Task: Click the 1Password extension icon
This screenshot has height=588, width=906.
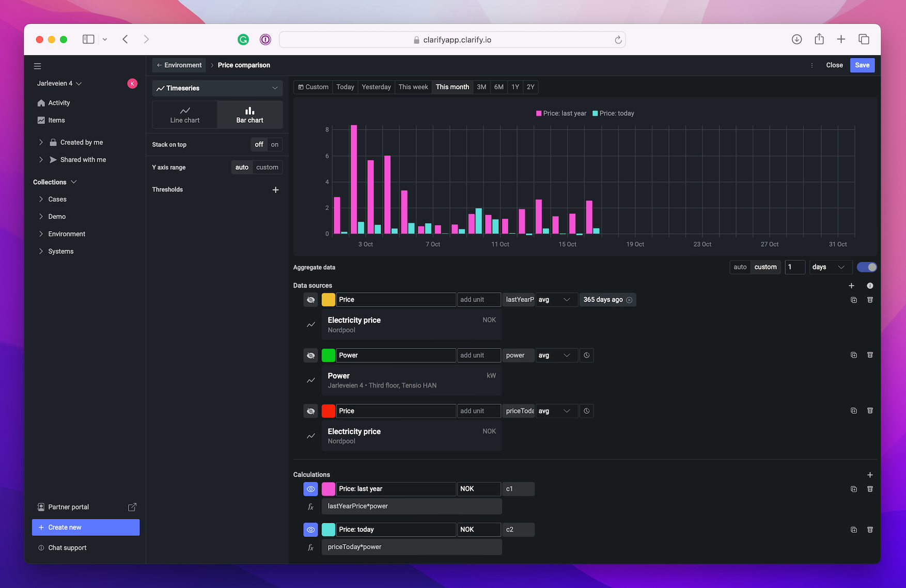Action: point(265,39)
